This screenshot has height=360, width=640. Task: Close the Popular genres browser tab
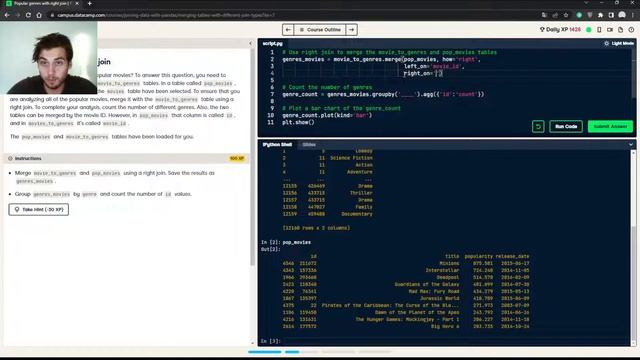[77, 3]
